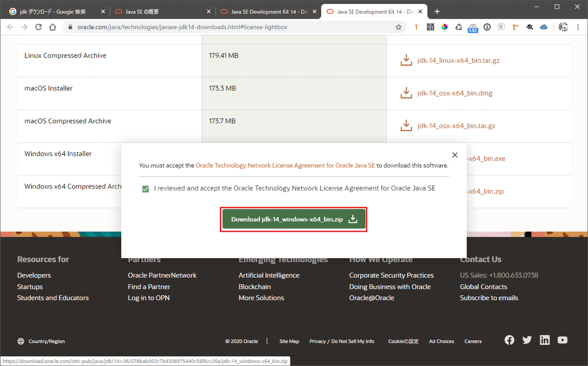Open Oracle Facebook page icon
This screenshot has width=588, height=366.
(510, 340)
